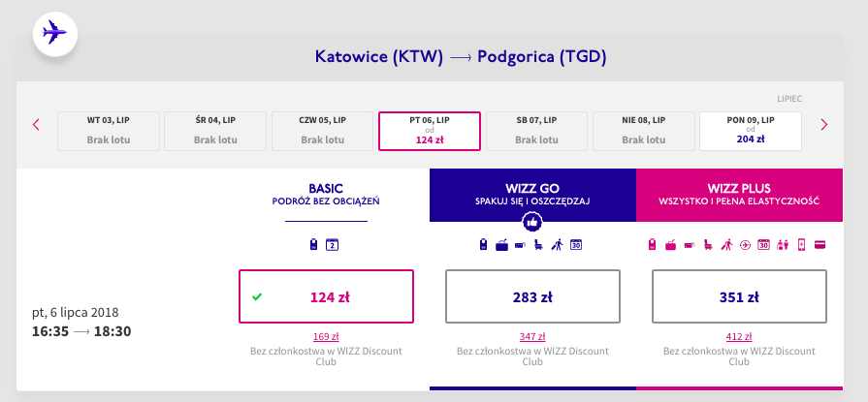Screen dimensions: 868x402
Task: Click the two passengers icon under WIZZ PLUS
Action: [783, 245]
